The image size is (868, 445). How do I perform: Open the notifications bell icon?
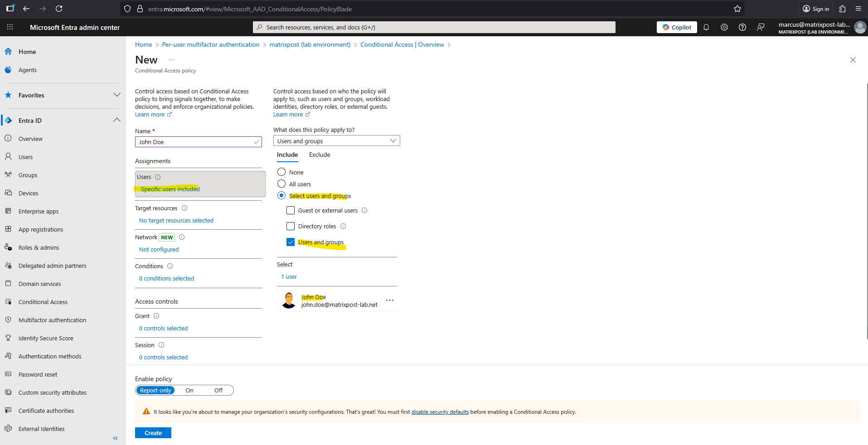coord(706,27)
